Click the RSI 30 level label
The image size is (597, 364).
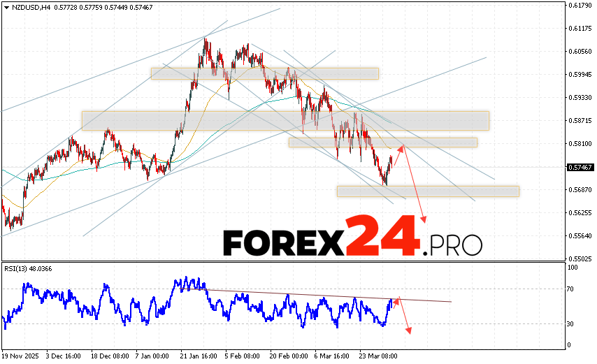click(571, 323)
